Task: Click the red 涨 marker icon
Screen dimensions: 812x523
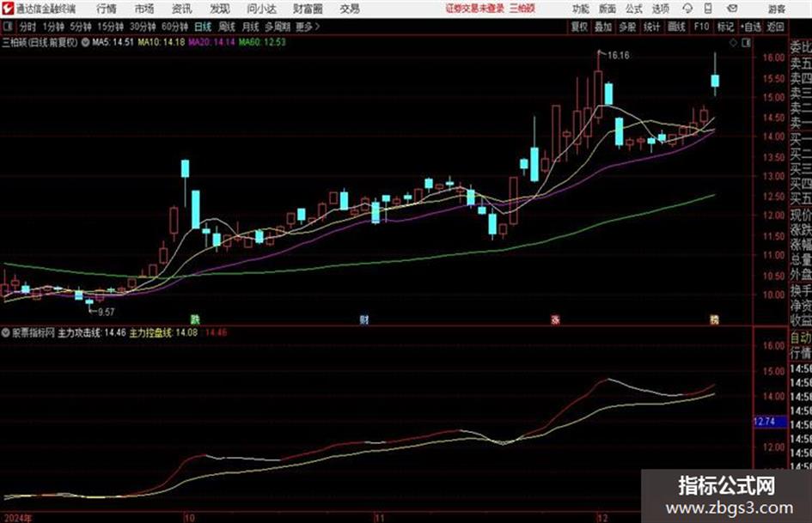Action: [555, 319]
